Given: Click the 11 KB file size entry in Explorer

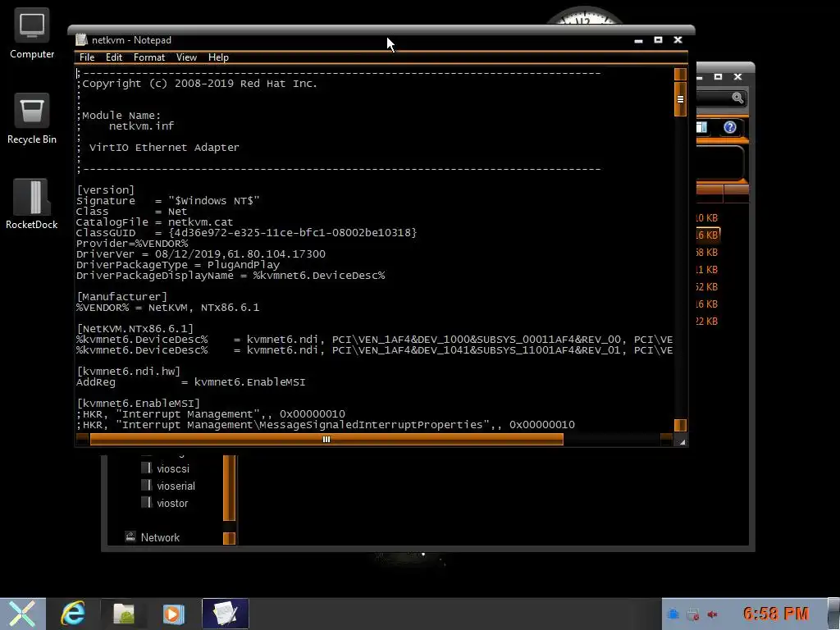Looking at the screenshot, I should pyautogui.click(x=706, y=269).
